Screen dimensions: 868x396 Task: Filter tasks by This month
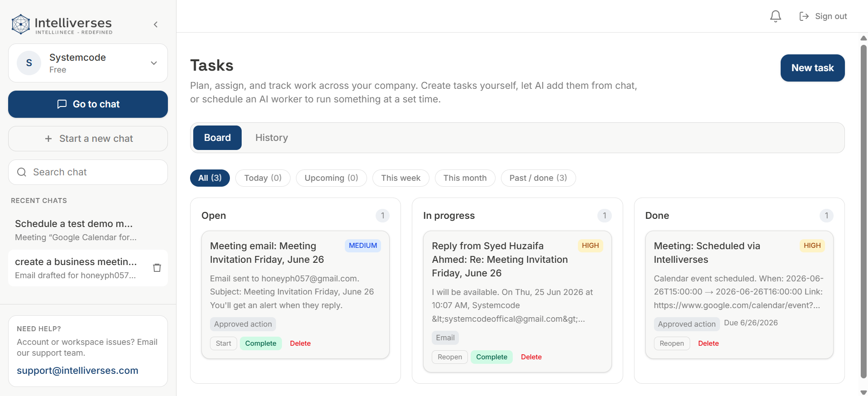(x=465, y=178)
